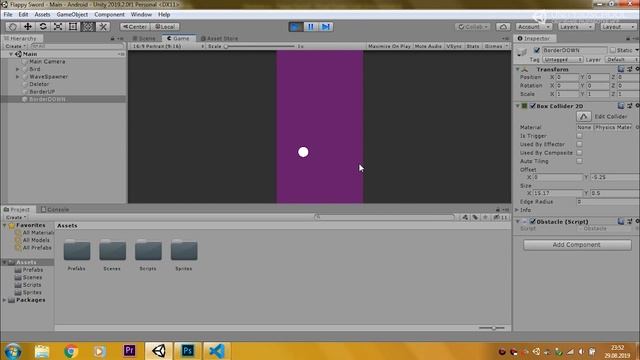The height and width of the screenshot is (360, 640).
Task: Open Visual Studio Code from taskbar
Action: point(216,351)
